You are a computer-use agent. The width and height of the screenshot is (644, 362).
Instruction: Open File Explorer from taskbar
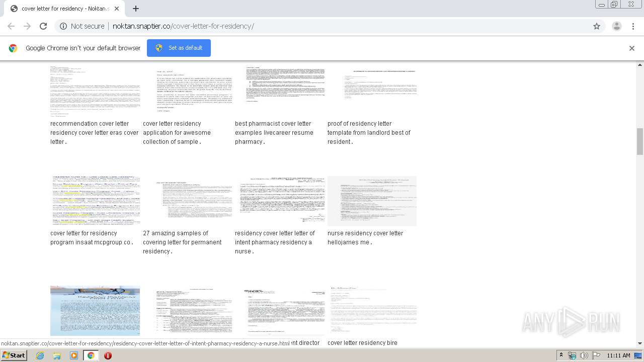[57, 355]
